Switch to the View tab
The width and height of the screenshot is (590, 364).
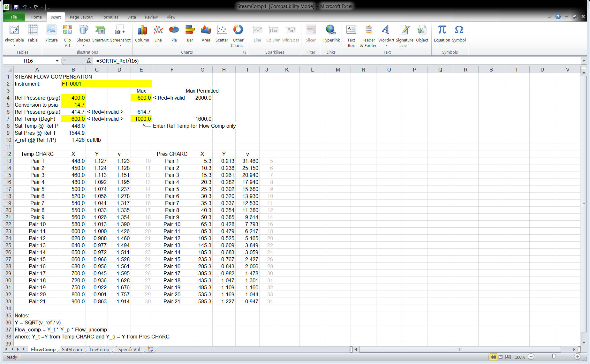coord(171,17)
